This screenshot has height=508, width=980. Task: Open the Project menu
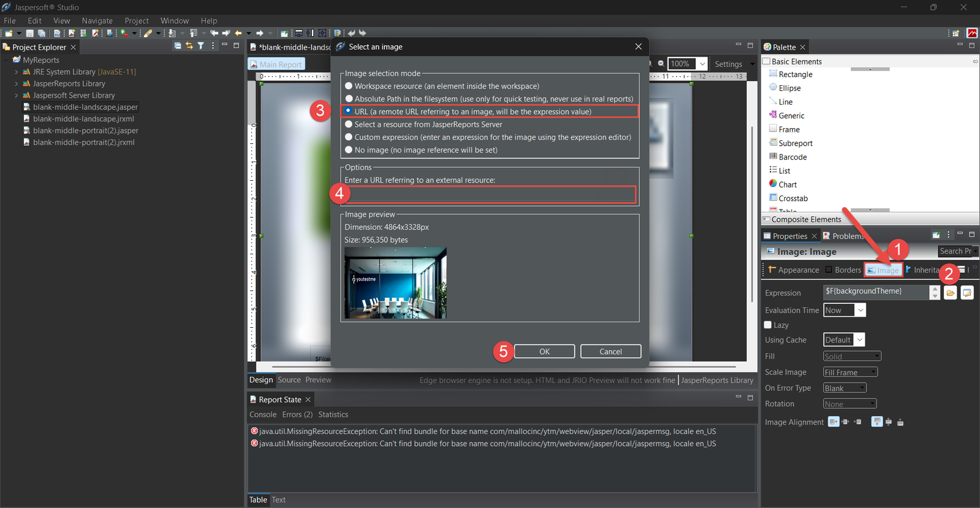click(x=137, y=21)
